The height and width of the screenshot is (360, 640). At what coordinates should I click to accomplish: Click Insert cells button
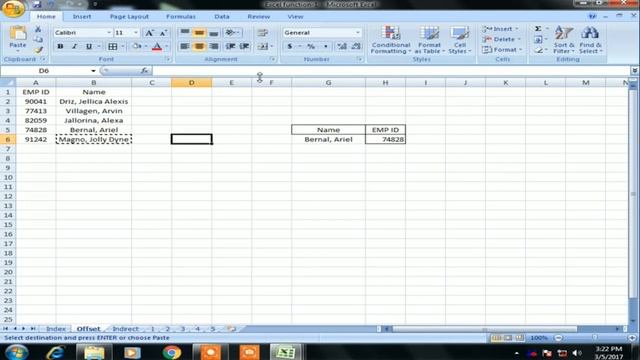pos(500,29)
